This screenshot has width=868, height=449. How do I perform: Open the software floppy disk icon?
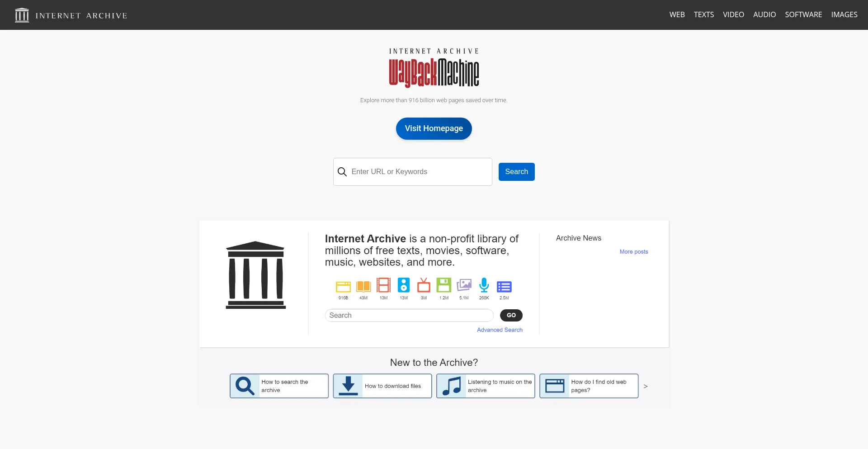click(x=444, y=285)
